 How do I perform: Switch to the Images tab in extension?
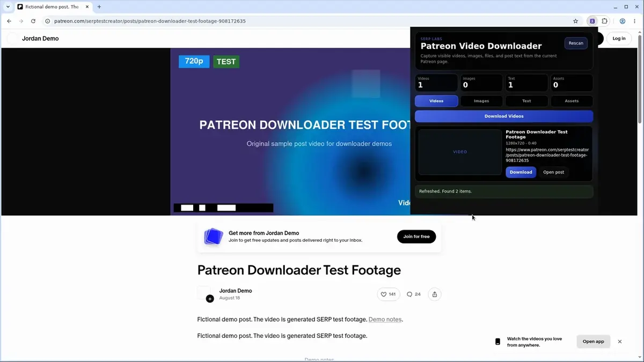coord(481,101)
